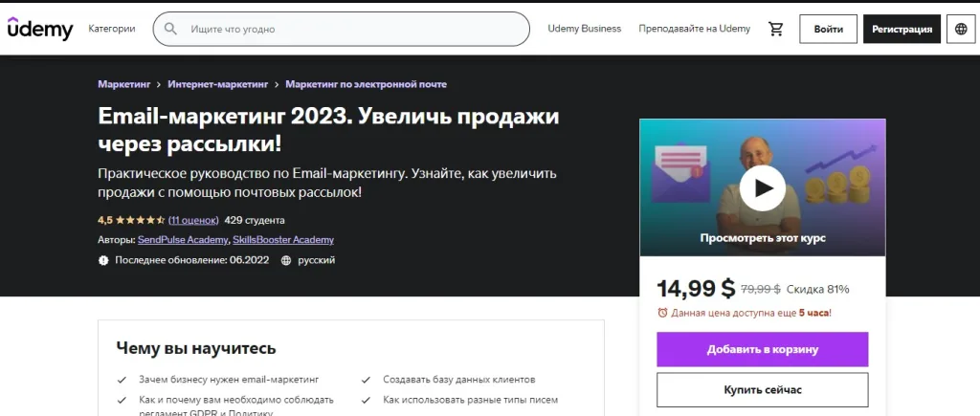Image resolution: width=980 pixels, height=416 pixels.
Task: Click the alarm clock icon near price notice
Action: [662, 313]
